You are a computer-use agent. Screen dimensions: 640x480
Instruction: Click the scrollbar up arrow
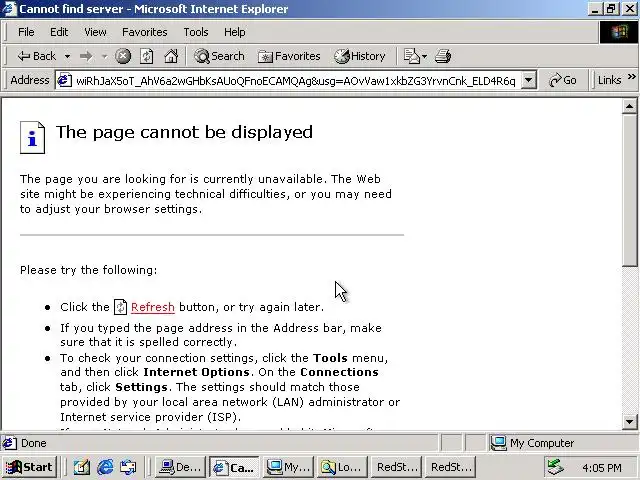pyautogui.click(x=629, y=107)
